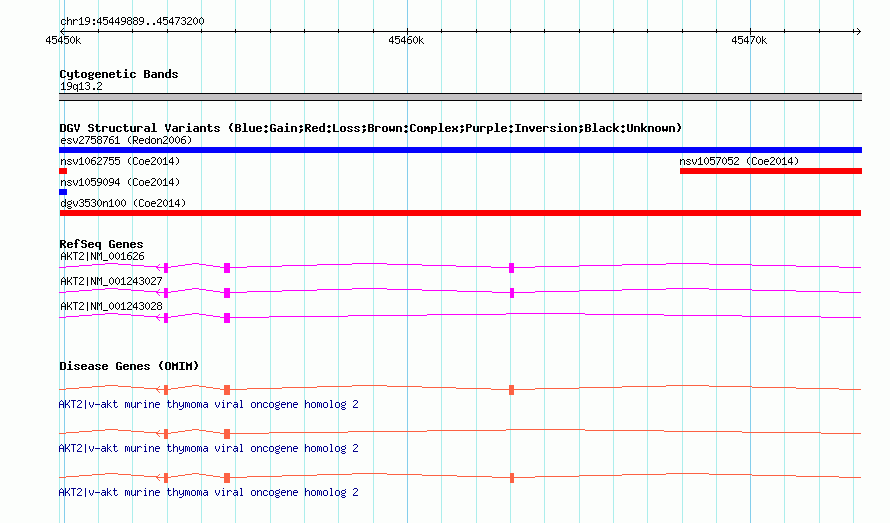The width and height of the screenshot is (890, 523).
Task: Click the chr19:45449889..45473200 region label
Action: pyautogui.click(x=132, y=21)
